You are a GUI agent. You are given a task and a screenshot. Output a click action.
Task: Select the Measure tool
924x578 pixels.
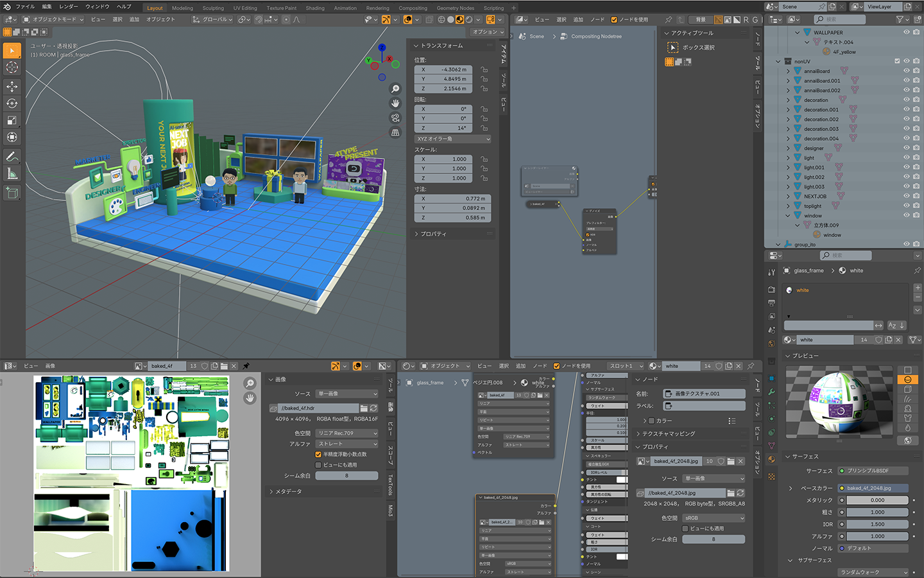tap(12, 174)
